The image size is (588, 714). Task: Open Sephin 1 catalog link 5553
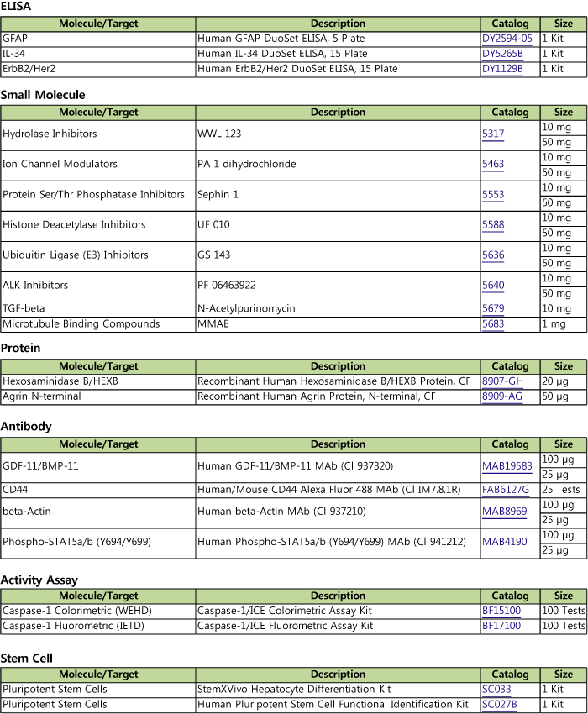point(493,194)
